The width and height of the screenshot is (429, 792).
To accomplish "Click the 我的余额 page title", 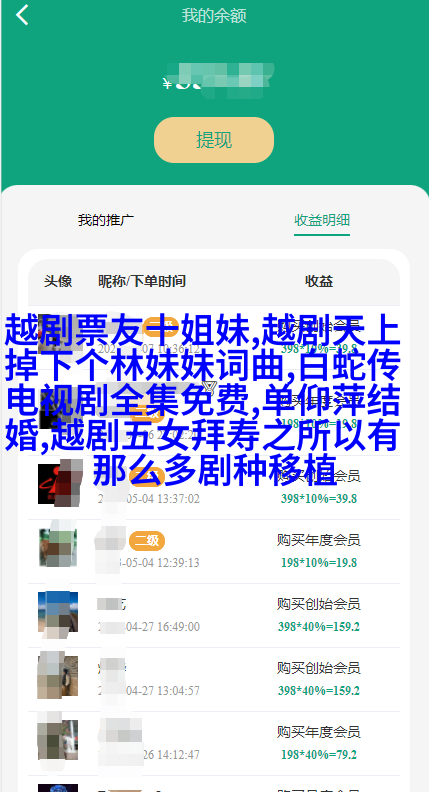I will click(x=214, y=16).
